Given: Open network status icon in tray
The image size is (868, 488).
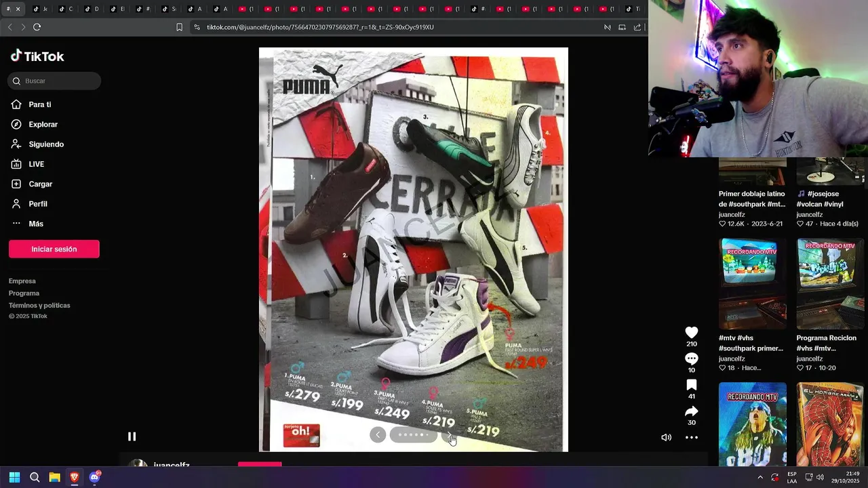Looking at the screenshot, I should [809, 478].
